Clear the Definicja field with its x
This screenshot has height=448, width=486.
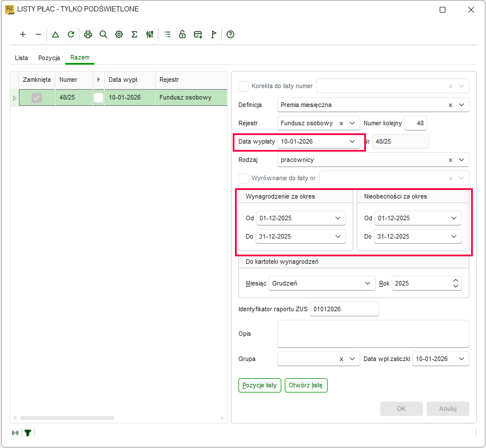pyautogui.click(x=451, y=105)
